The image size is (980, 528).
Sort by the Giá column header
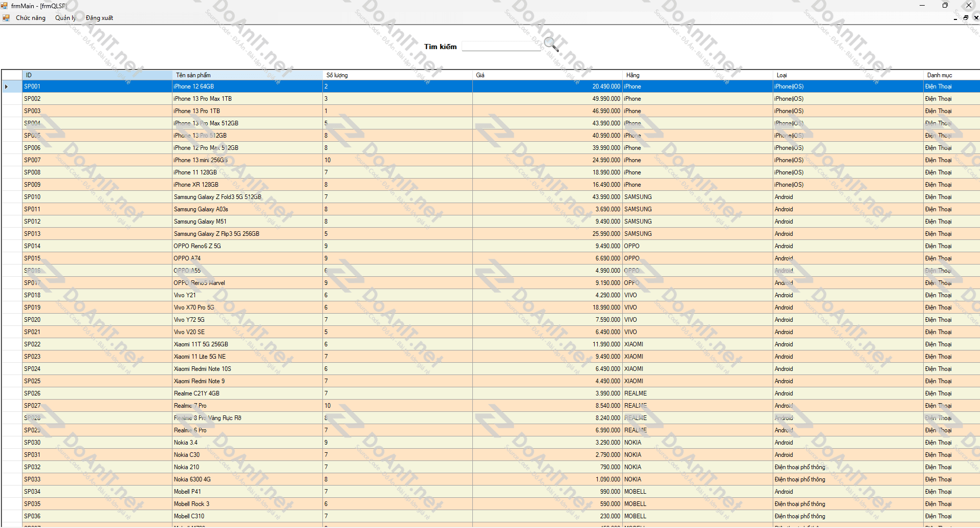coord(548,75)
